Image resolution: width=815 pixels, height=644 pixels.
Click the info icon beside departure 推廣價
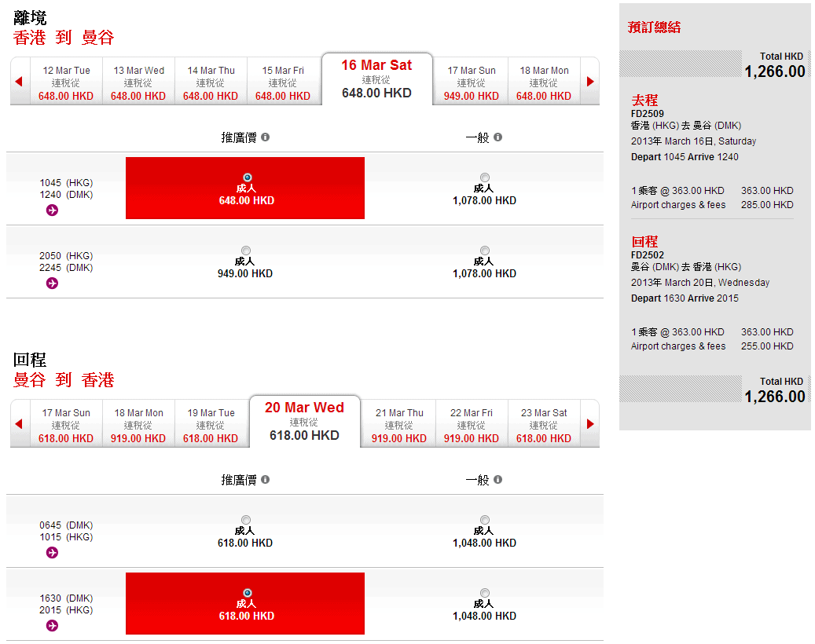[x=266, y=137]
